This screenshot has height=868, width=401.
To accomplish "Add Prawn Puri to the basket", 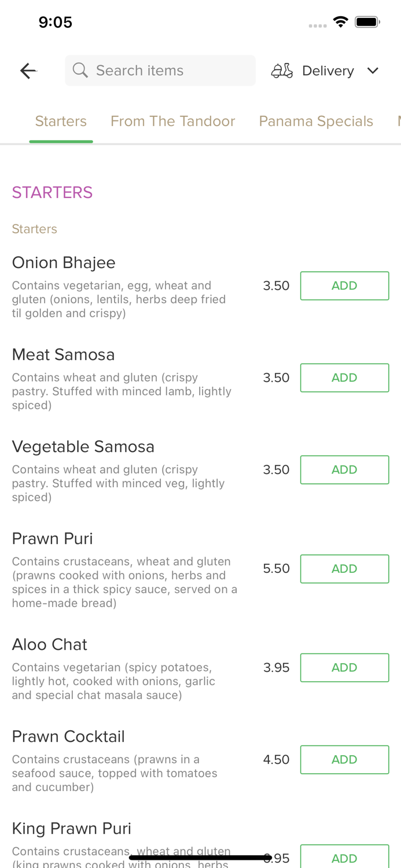I will pyautogui.click(x=344, y=569).
